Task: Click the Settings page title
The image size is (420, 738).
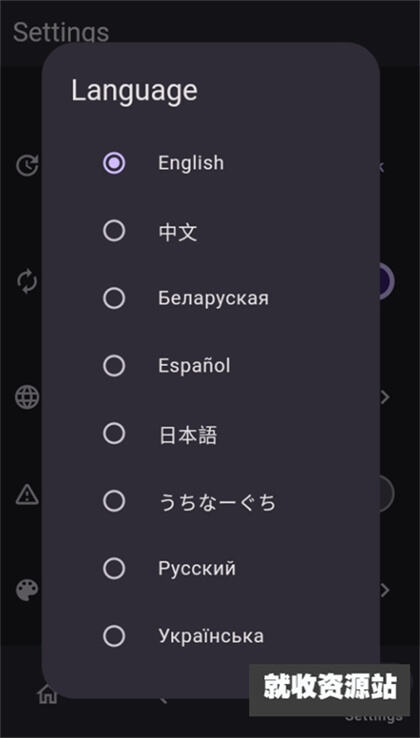Action: tap(61, 32)
